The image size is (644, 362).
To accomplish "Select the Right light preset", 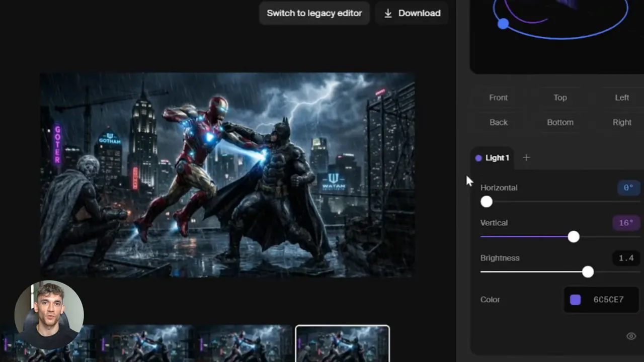I will pos(622,122).
